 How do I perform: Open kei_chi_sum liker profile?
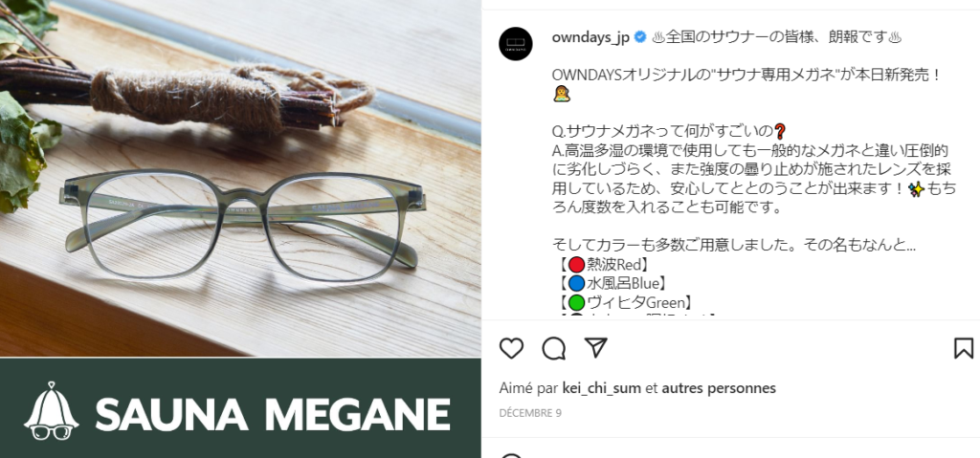pos(601,388)
